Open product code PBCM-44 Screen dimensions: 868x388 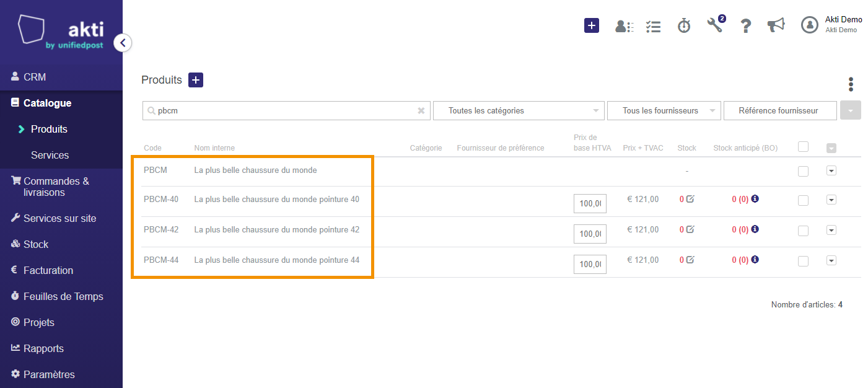click(x=161, y=260)
